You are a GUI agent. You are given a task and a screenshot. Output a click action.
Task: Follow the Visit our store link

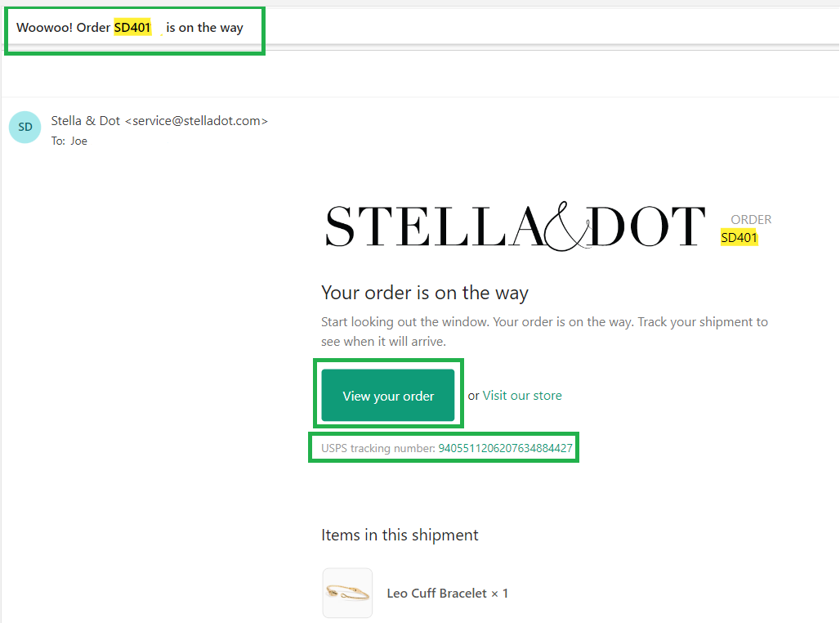pos(522,396)
